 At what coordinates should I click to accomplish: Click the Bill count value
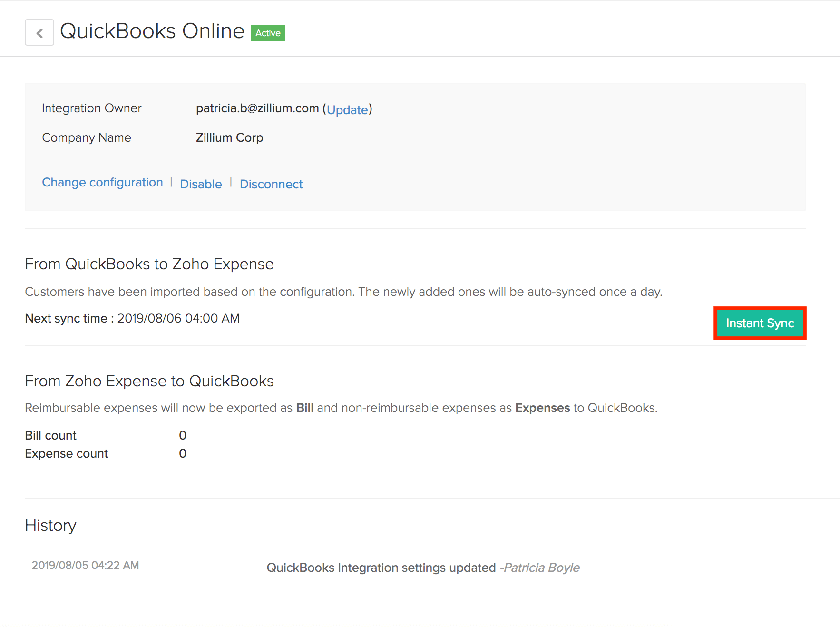pos(183,435)
